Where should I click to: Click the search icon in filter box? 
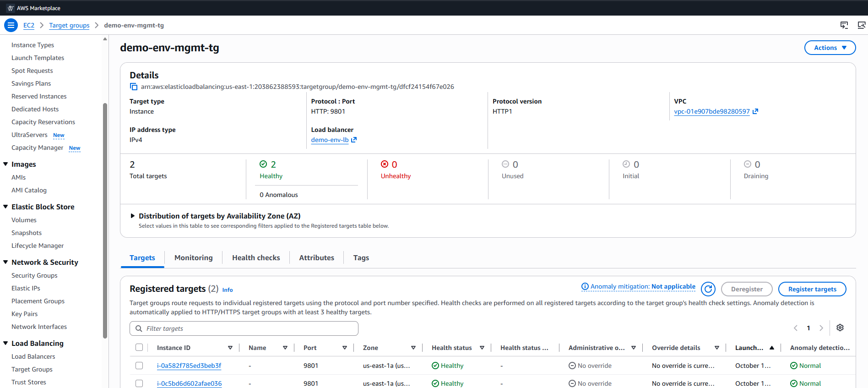pyautogui.click(x=139, y=328)
